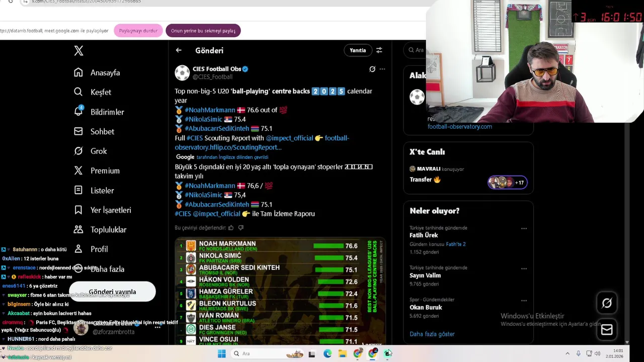The image size is (644, 362).
Task: Click the Profil person icon
Action: [78, 249]
